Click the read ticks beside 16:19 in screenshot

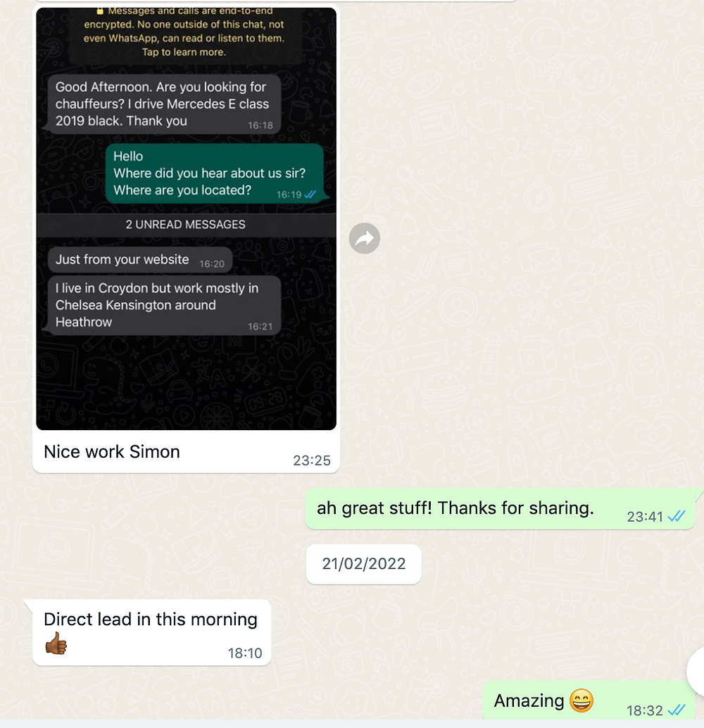[x=310, y=194]
